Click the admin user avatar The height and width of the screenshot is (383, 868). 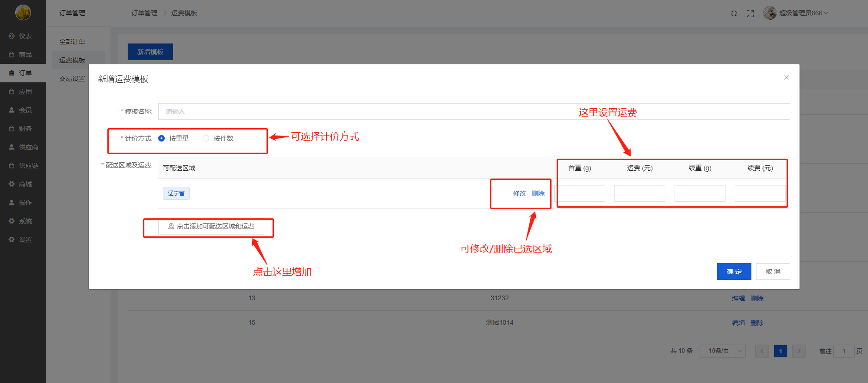pos(770,13)
